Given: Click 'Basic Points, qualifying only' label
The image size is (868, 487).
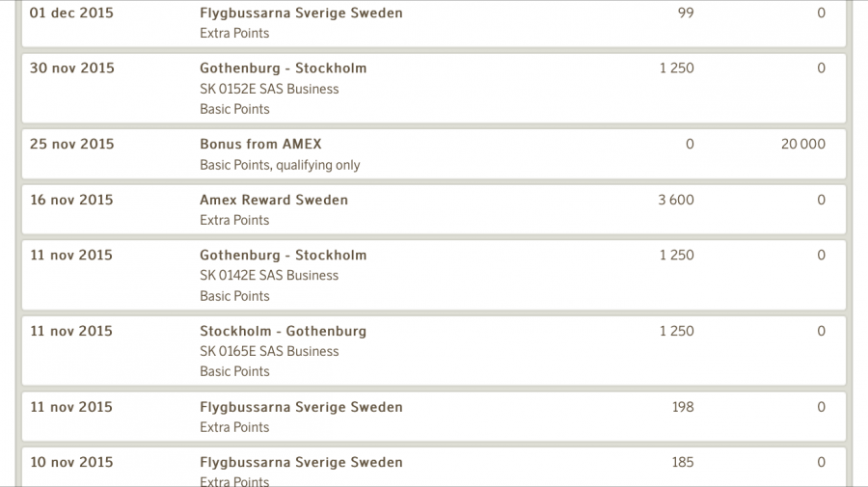Looking at the screenshot, I should click(280, 165).
